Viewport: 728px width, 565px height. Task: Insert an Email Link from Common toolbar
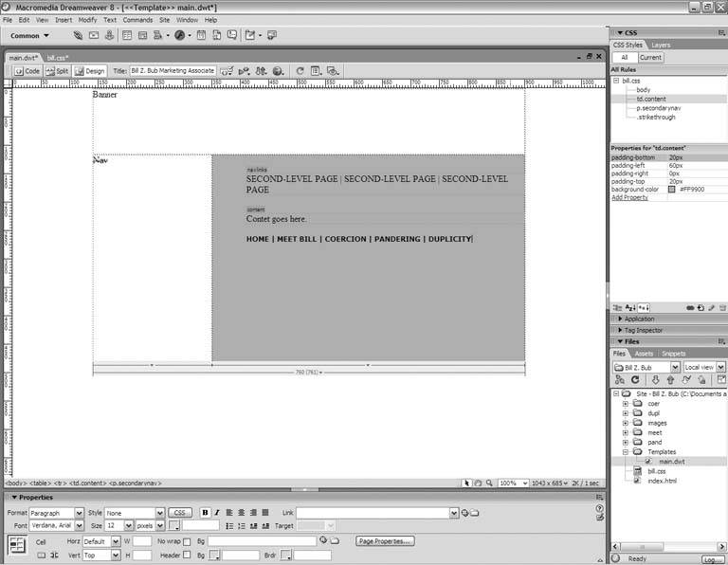click(94, 35)
